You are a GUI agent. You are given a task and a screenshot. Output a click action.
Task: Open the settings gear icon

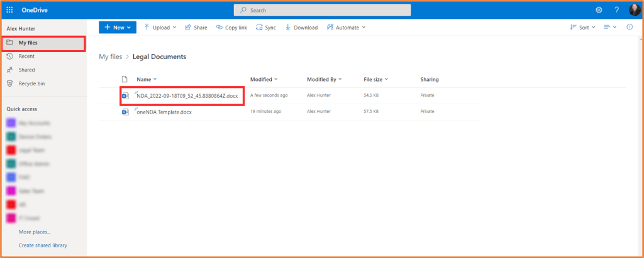pos(598,10)
